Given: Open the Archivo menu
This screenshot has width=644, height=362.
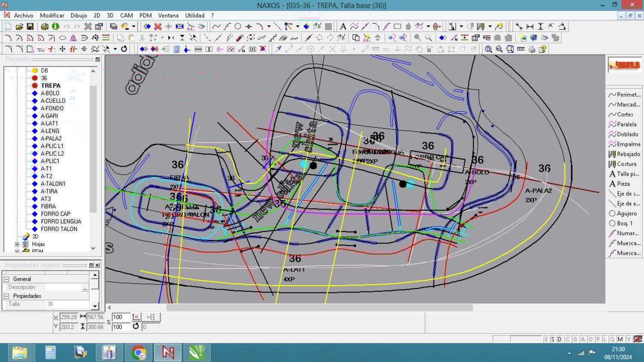Looking at the screenshot, I should coord(24,15).
